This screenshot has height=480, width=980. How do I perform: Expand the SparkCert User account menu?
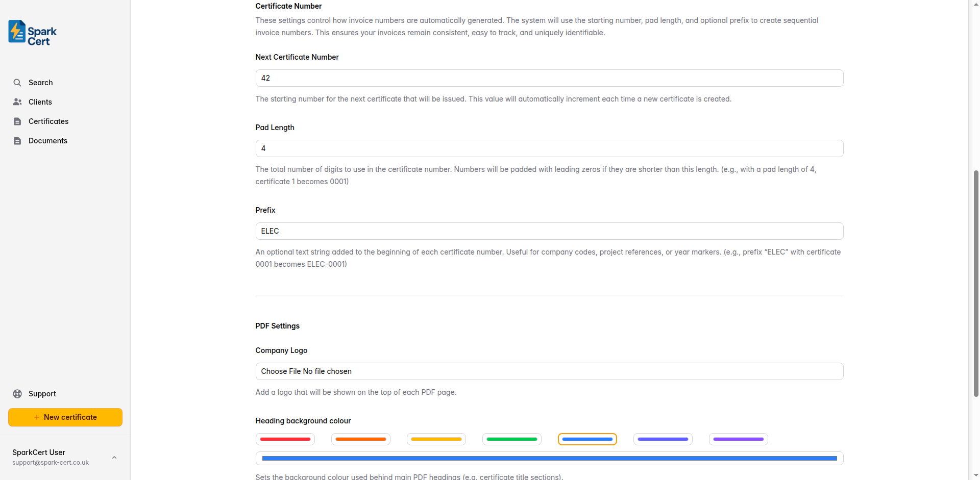click(114, 458)
